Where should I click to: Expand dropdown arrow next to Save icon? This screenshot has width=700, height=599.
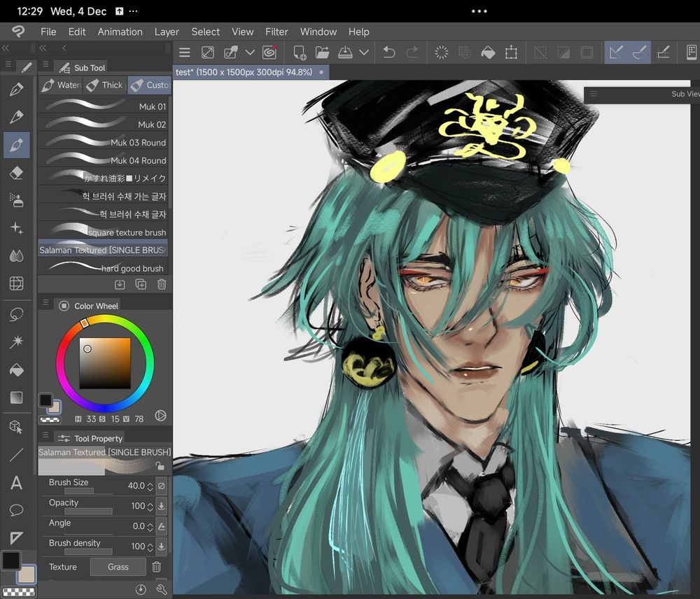point(364,52)
